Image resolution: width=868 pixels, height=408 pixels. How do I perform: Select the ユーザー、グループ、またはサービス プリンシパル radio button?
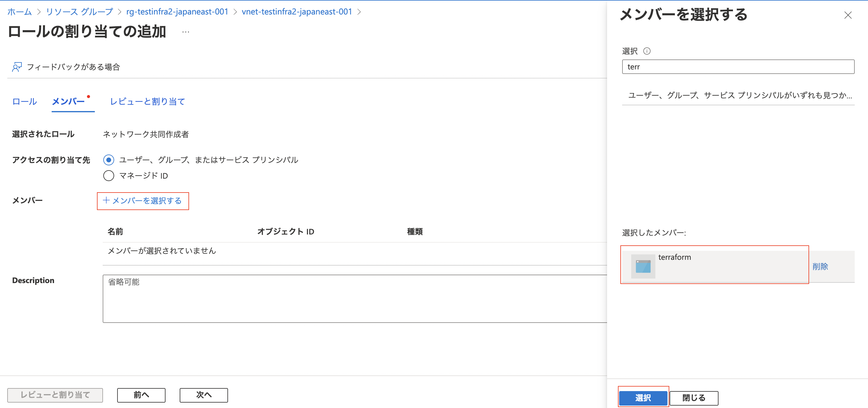tap(108, 160)
